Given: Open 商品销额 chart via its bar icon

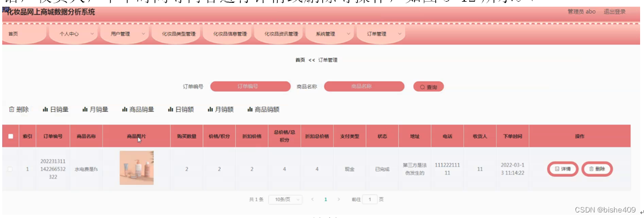Looking at the screenshot, I should [x=250, y=110].
